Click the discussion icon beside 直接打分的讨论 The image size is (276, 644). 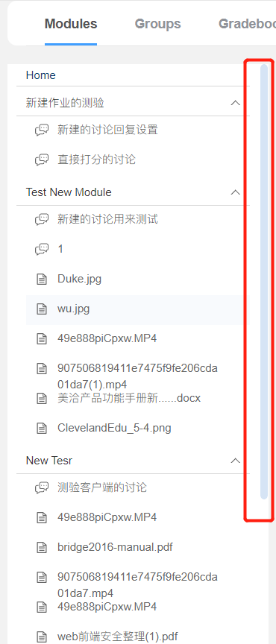42,160
